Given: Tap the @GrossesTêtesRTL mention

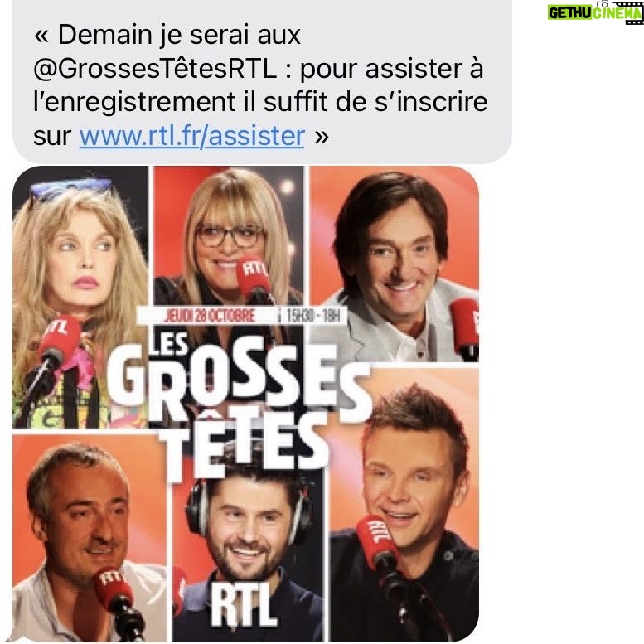Looking at the screenshot, I should tap(154, 69).
